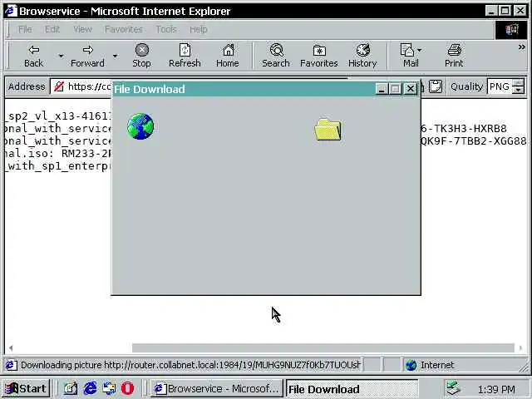Click the folder icon in File Download dialog
Viewport: 532px width, 399px height.
(x=328, y=130)
